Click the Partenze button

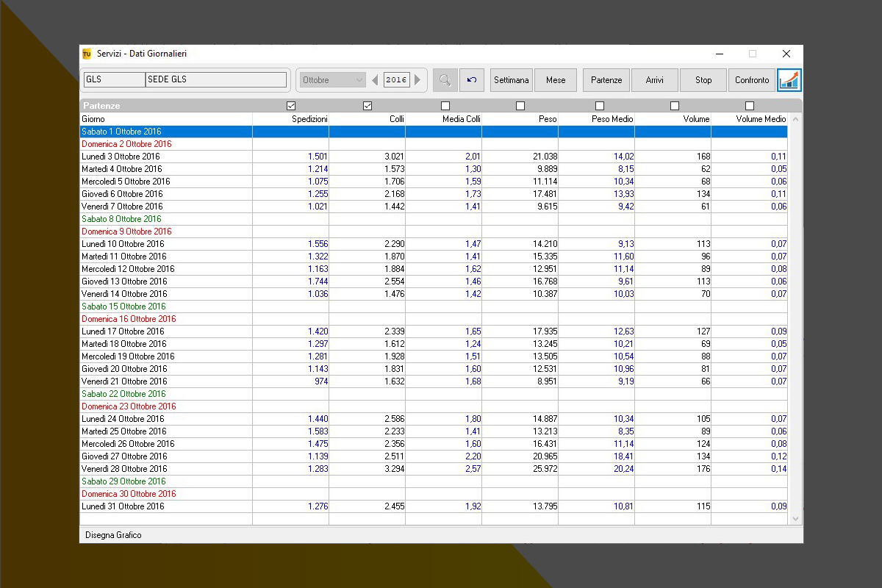coord(606,80)
